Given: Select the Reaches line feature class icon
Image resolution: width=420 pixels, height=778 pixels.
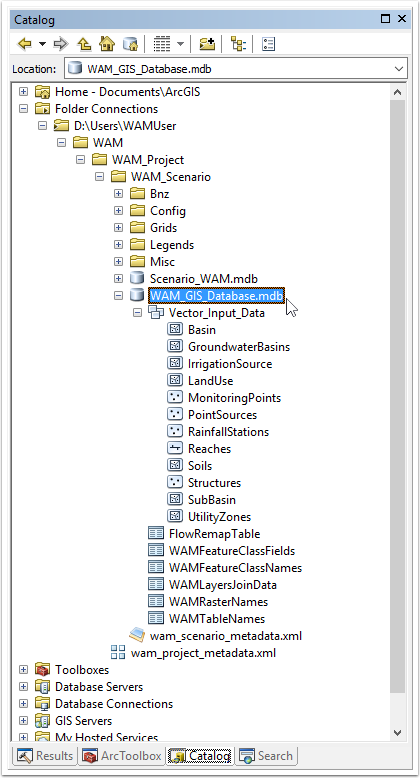Looking at the screenshot, I should click(175, 448).
